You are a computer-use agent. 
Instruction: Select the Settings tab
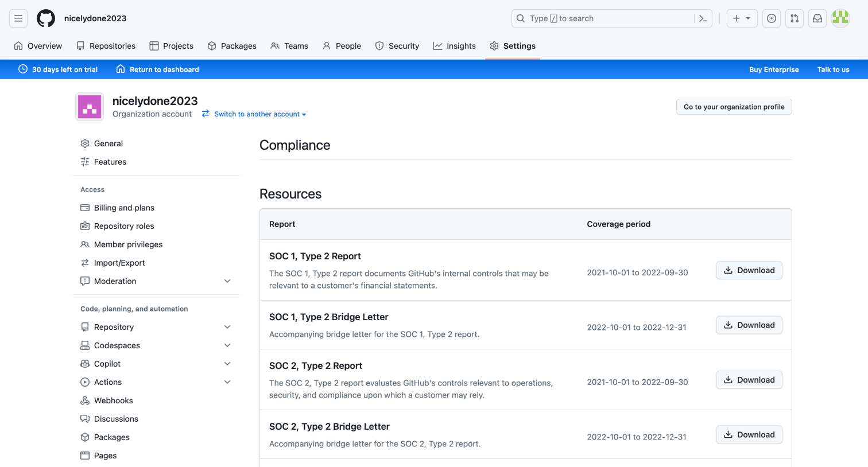513,46
